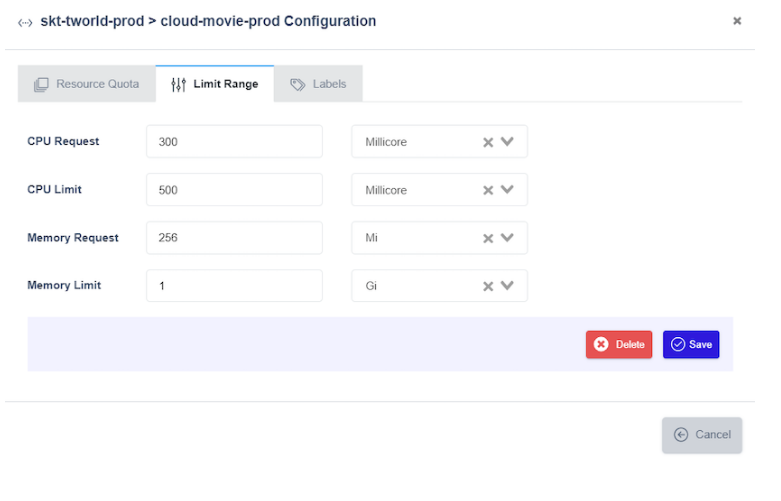Click the Memory Request label

[73, 238]
